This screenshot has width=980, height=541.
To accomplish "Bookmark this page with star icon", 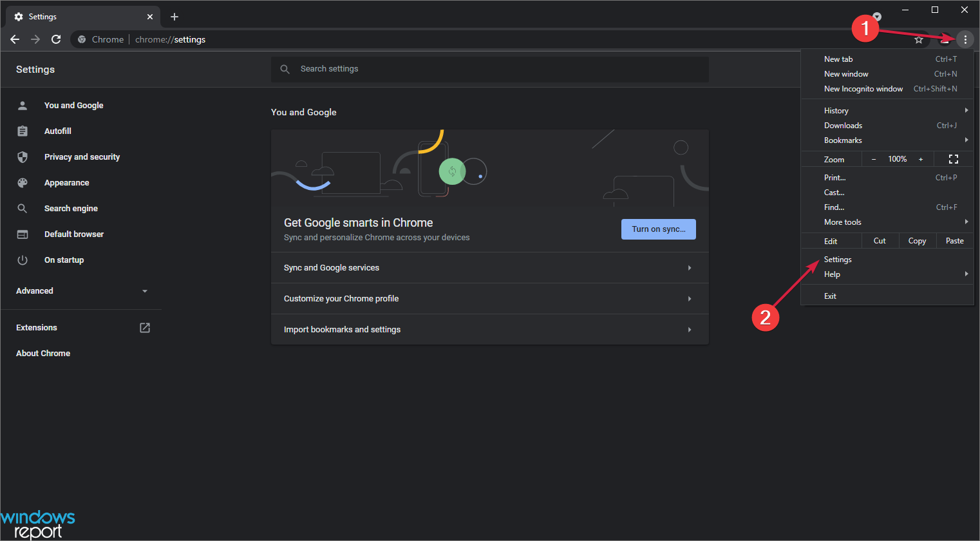I will (x=919, y=40).
